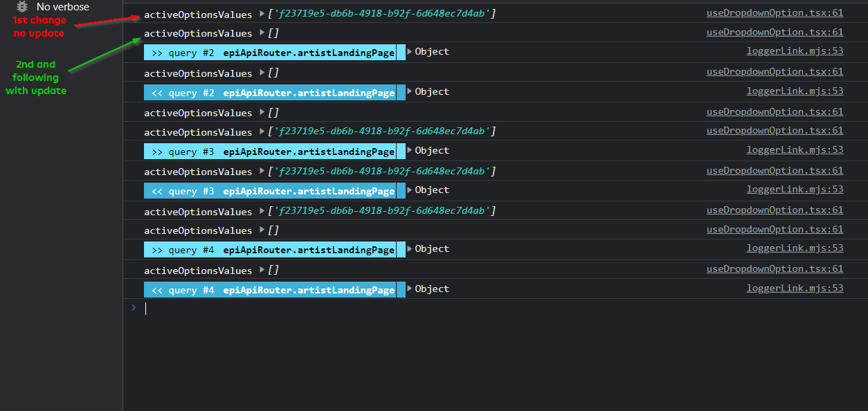The height and width of the screenshot is (411, 868).
Task: Open loggerLink.mjs:53 on the >> query #3 row
Action: pyautogui.click(x=795, y=150)
